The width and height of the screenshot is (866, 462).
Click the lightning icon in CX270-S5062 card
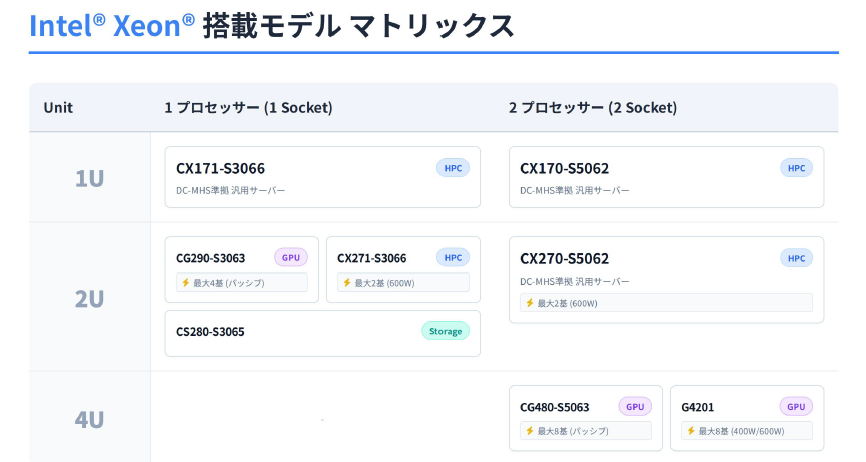coord(530,303)
